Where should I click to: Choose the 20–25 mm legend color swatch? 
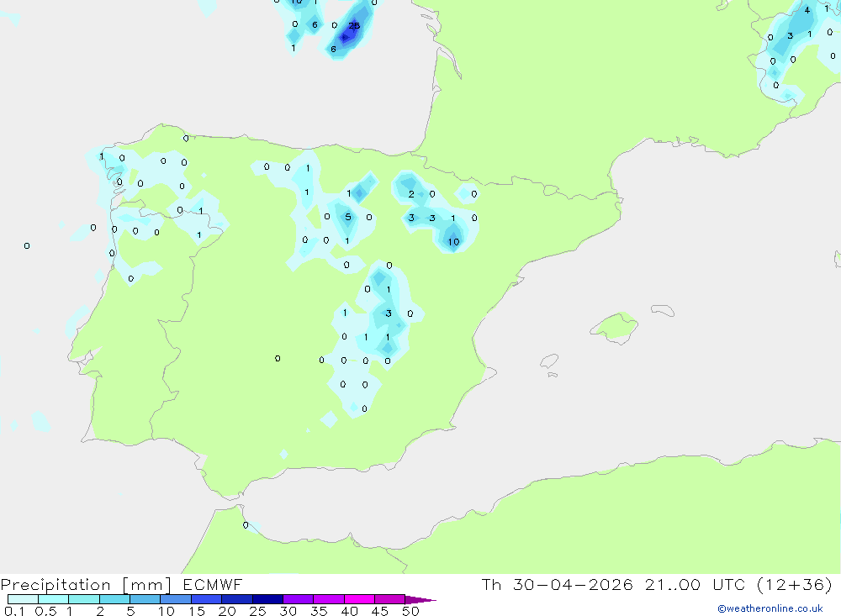[236, 599]
